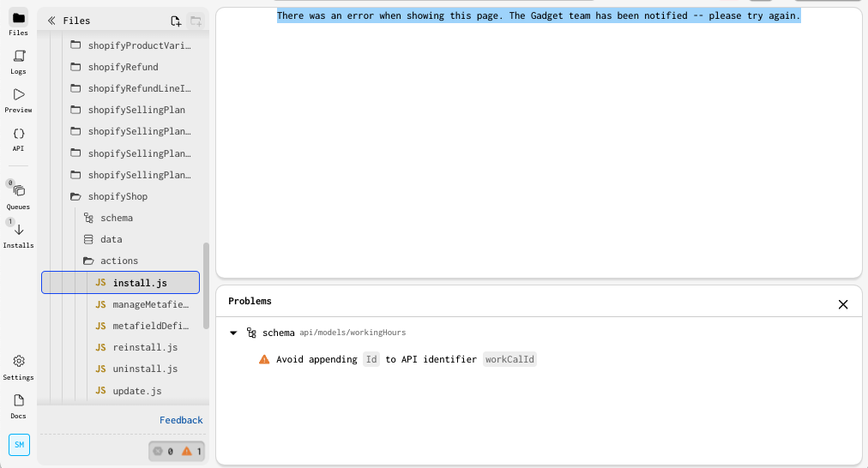868x468 pixels.
Task: Open the Docs icon in sidebar
Action: click(19, 400)
